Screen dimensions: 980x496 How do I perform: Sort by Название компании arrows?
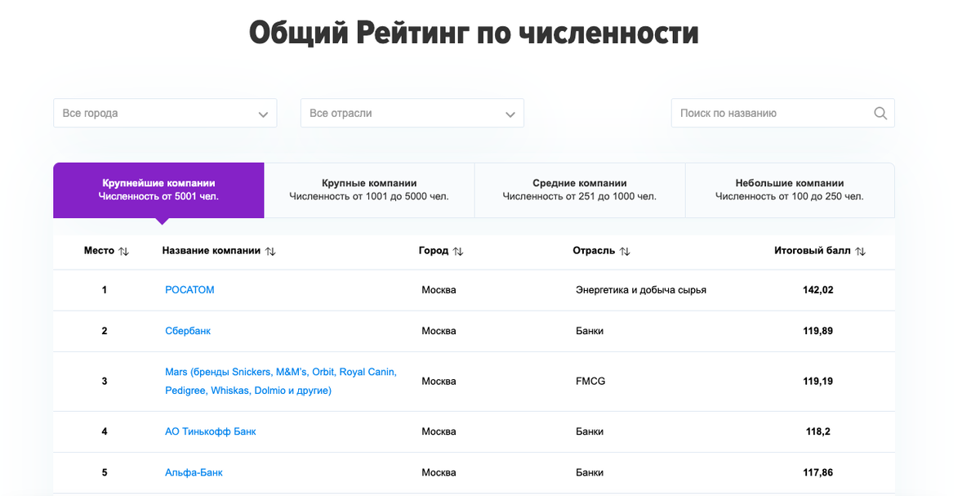[270, 252]
